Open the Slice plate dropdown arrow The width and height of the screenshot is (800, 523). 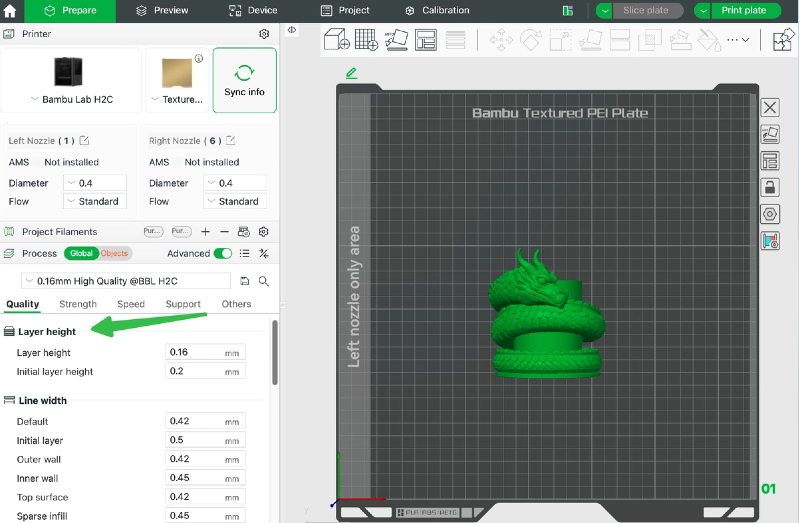point(605,11)
